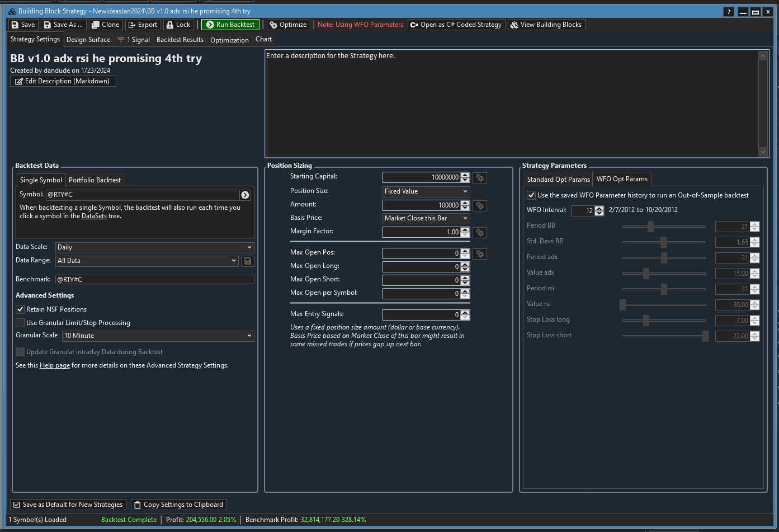Open the help question mark button
Screen dimensions: 779x532
[728, 12]
